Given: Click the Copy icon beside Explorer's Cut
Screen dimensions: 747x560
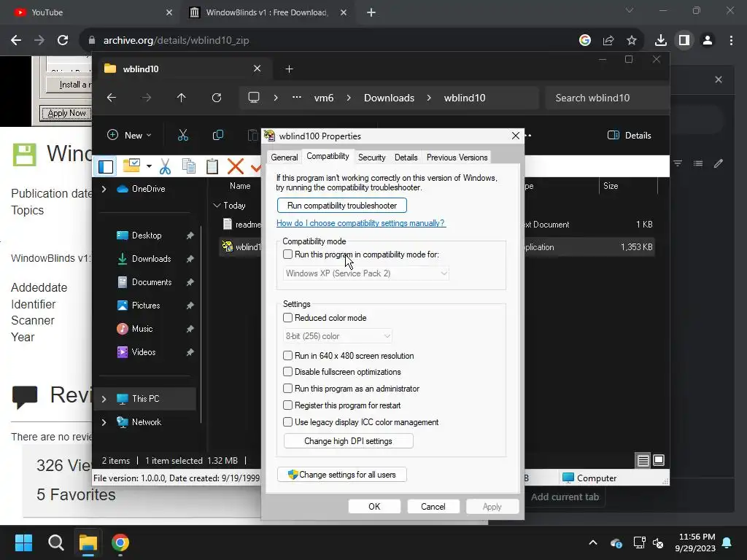Looking at the screenshot, I should pos(217,135).
